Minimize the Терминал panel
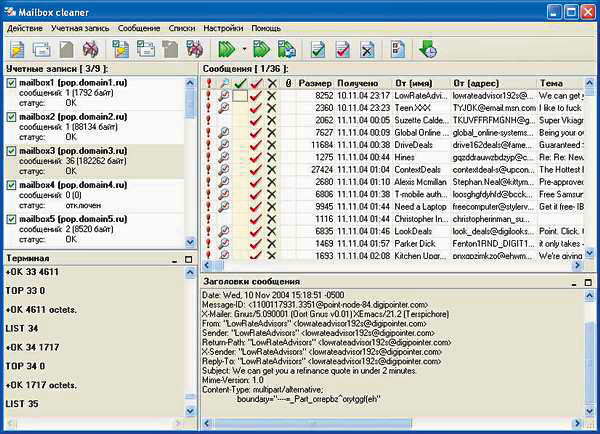 click(x=174, y=259)
